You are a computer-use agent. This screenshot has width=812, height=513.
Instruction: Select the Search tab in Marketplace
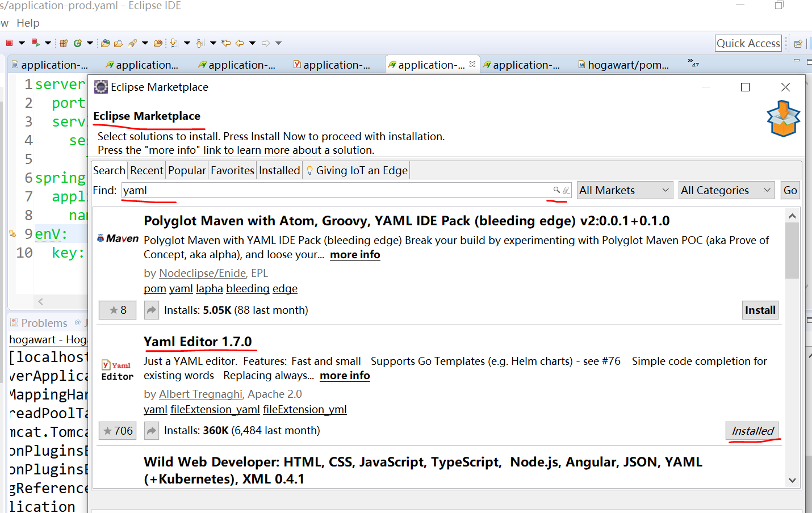109,170
